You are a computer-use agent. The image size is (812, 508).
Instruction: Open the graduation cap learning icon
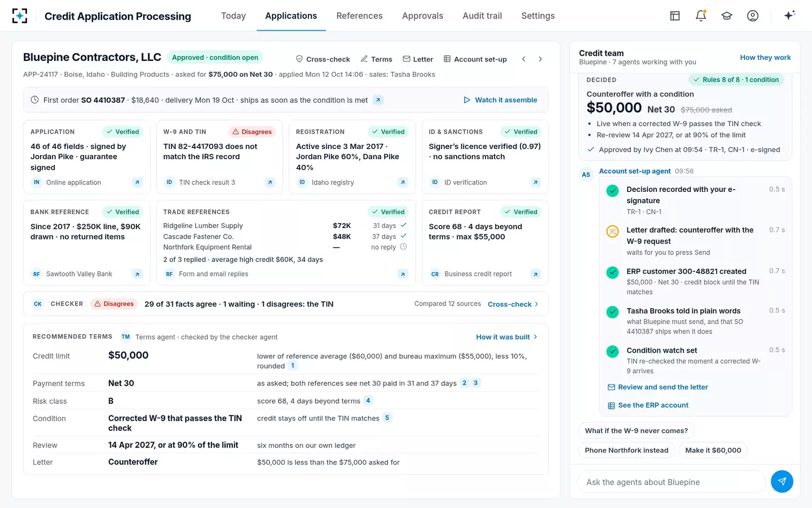pos(727,16)
